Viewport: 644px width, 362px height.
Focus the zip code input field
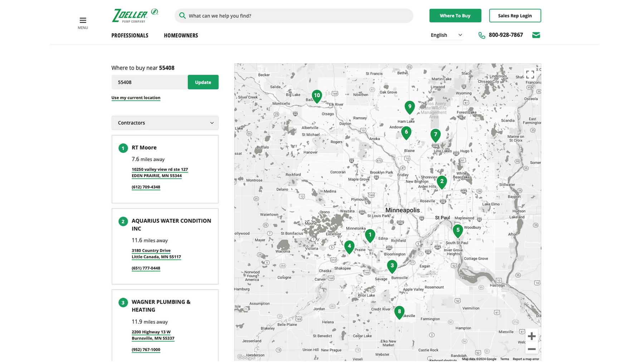[x=149, y=82]
